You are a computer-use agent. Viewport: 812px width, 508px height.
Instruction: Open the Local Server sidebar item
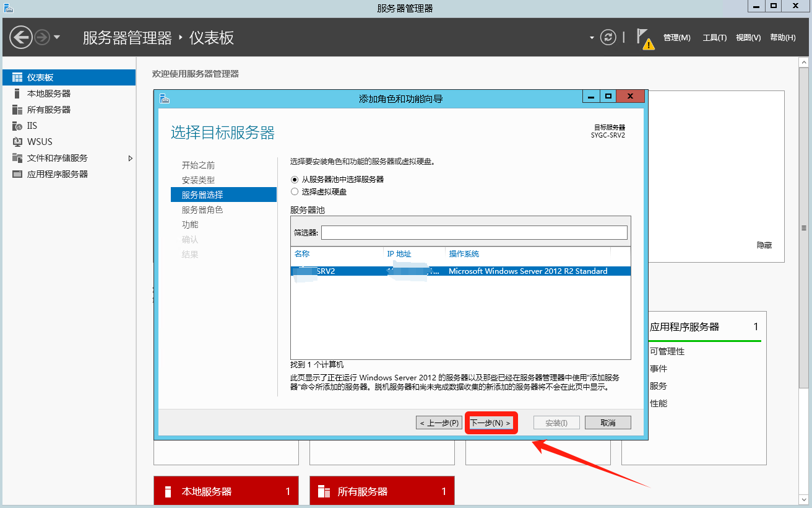point(48,94)
